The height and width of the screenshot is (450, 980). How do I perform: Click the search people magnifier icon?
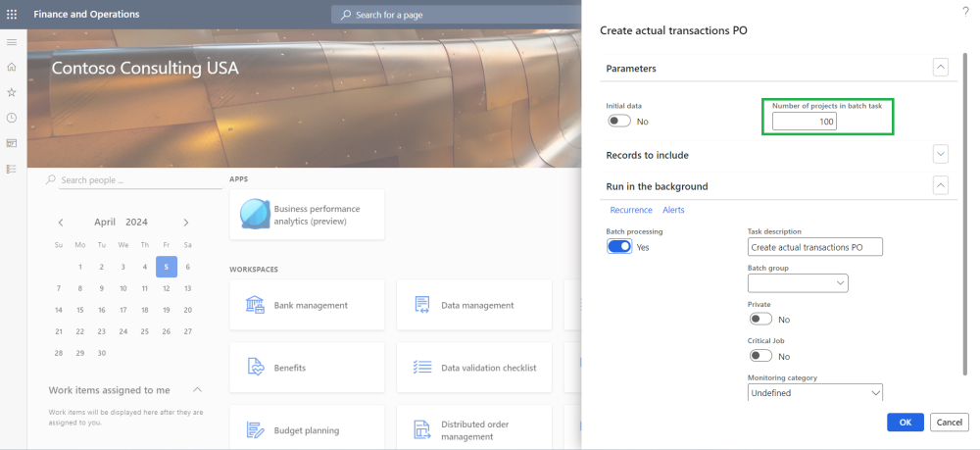pyautogui.click(x=51, y=179)
